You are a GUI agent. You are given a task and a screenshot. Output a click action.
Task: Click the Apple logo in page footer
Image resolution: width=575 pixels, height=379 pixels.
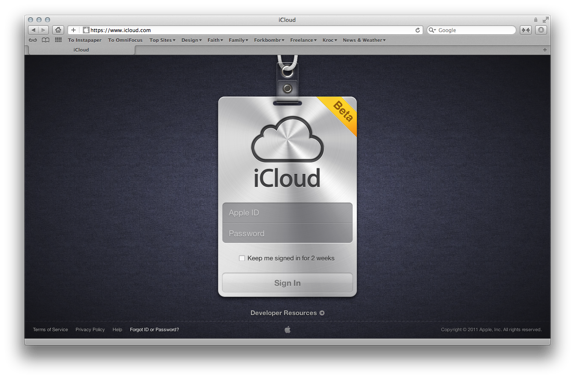[x=288, y=330]
